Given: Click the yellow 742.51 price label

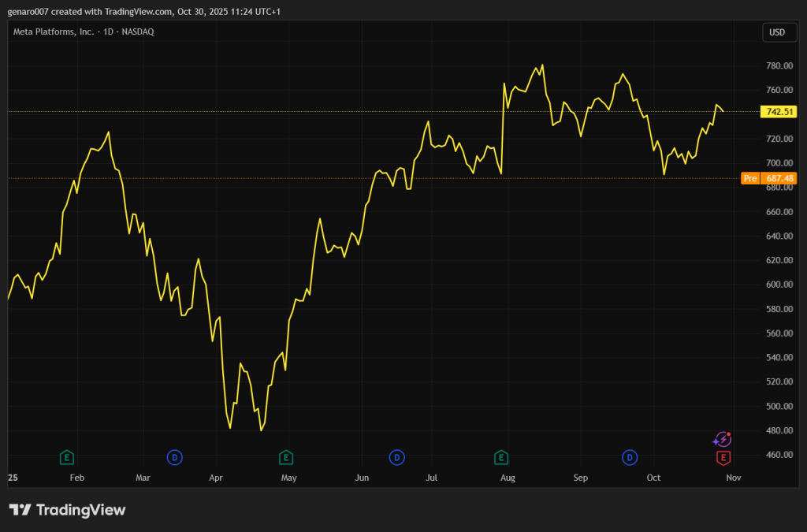Looking at the screenshot, I should [779, 112].
